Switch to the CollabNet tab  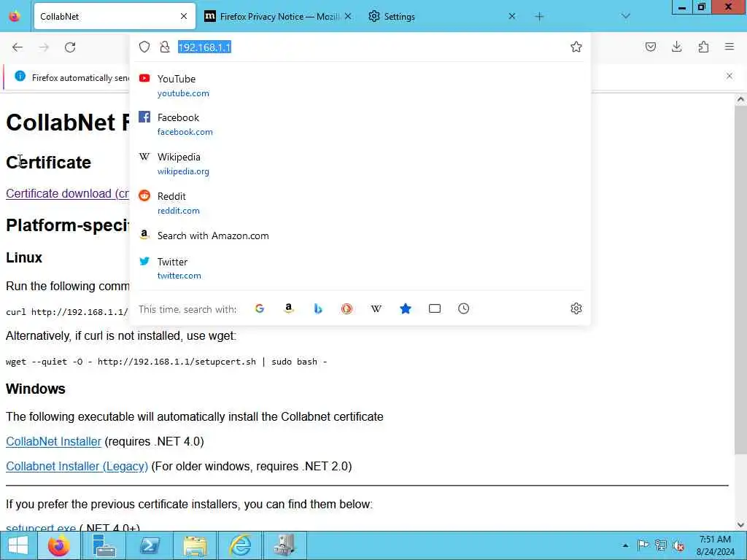tap(115, 16)
